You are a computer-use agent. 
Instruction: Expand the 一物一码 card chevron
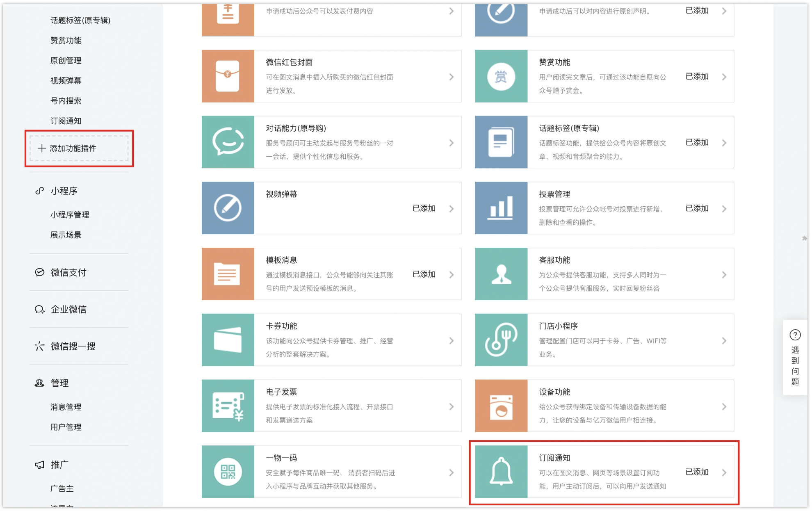[x=451, y=472]
